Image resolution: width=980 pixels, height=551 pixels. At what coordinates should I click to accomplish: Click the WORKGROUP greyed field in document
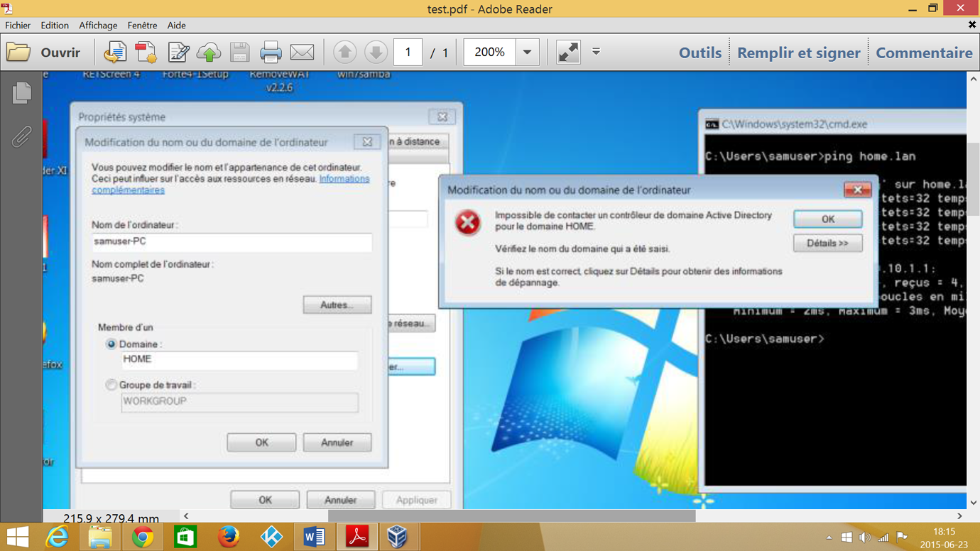click(x=239, y=402)
